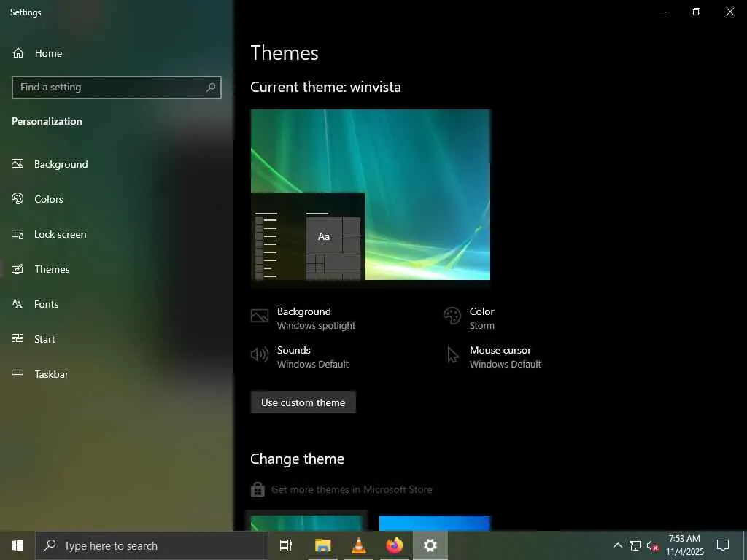Click the magnifier icon in Find a setting
747x560 pixels.
pyautogui.click(x=211, y=87)
